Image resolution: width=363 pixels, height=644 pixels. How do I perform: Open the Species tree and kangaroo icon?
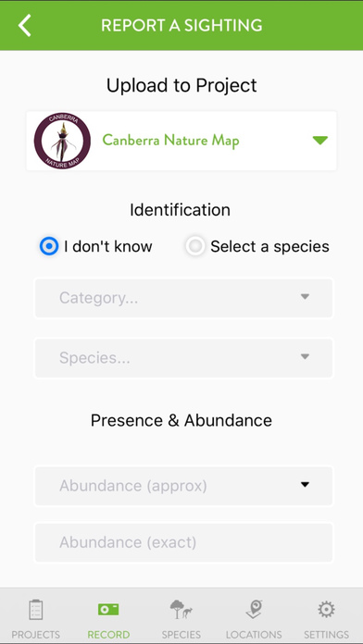(181, 610)
